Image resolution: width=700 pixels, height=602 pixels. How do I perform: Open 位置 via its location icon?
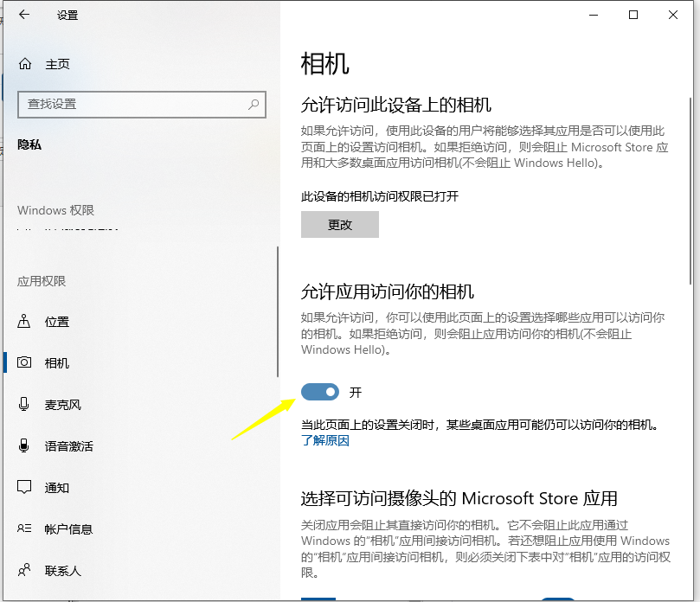tap(24, 322)
